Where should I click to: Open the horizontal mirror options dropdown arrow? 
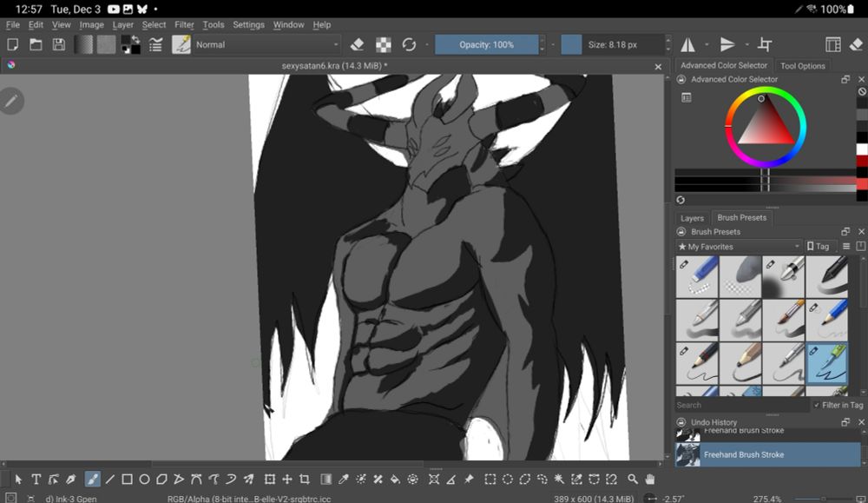tap(706, 44)
